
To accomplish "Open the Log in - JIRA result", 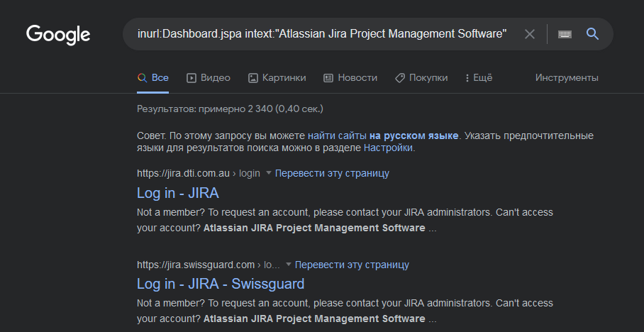I will [177, 193].
